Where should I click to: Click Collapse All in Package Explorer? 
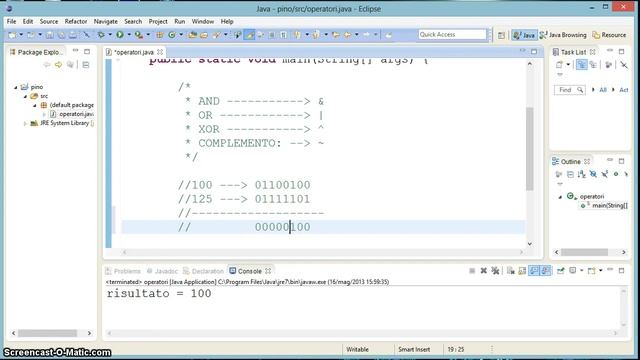[86, 65]
